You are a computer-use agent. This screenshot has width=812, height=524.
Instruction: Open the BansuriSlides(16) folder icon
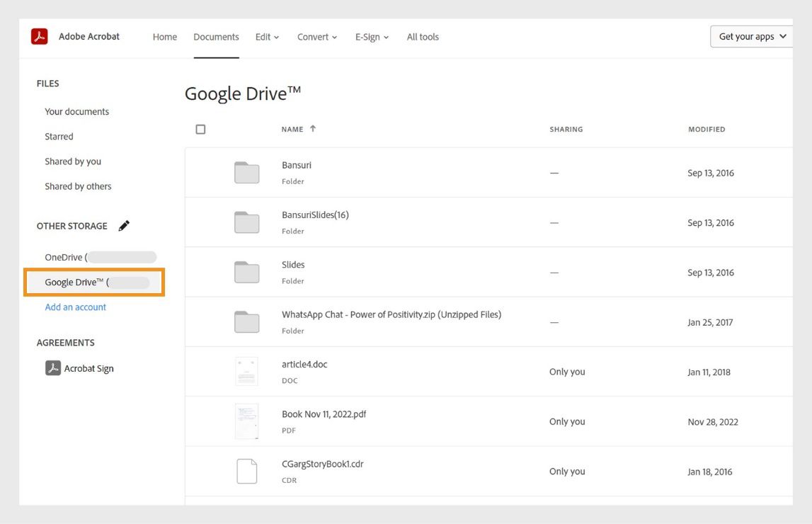(x=246, y=222)
